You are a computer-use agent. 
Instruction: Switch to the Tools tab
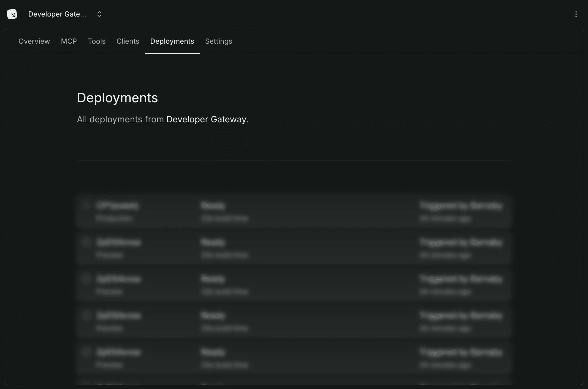97,41
